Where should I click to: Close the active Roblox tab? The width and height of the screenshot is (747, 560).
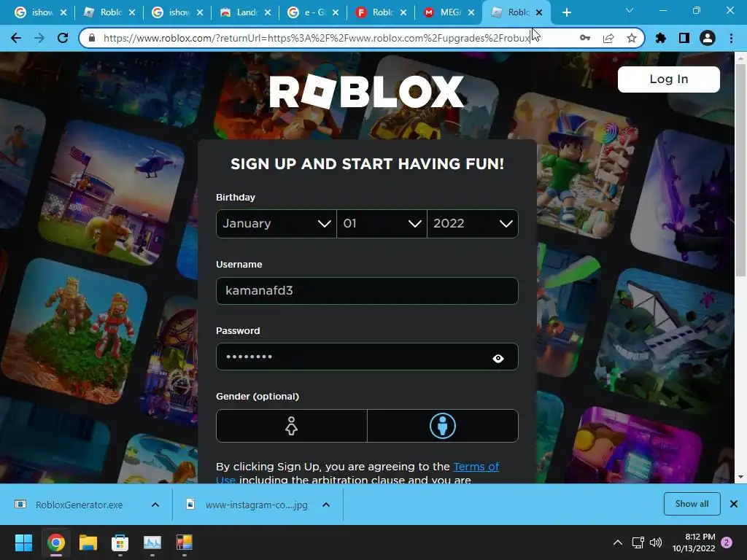tap(539, 12)
